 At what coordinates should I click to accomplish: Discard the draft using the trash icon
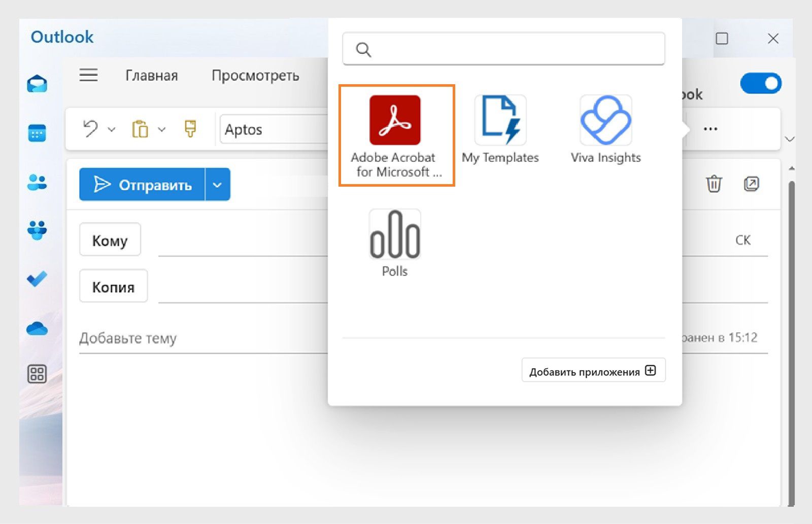point(714,185)
